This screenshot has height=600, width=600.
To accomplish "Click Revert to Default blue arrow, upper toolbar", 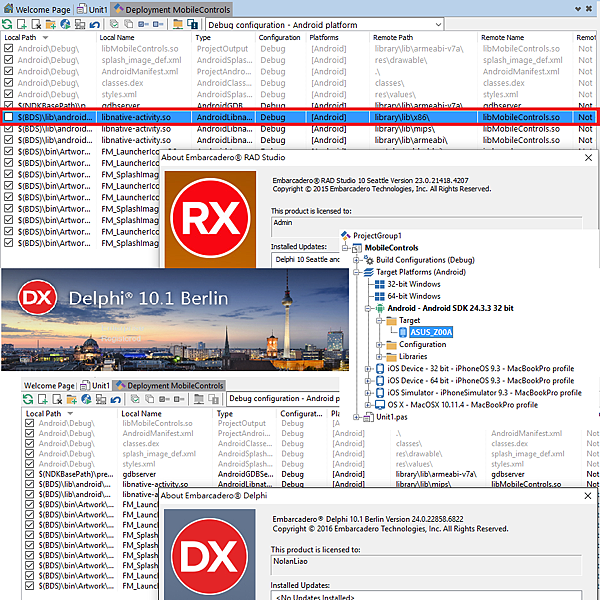I will (x=95, y=24).
